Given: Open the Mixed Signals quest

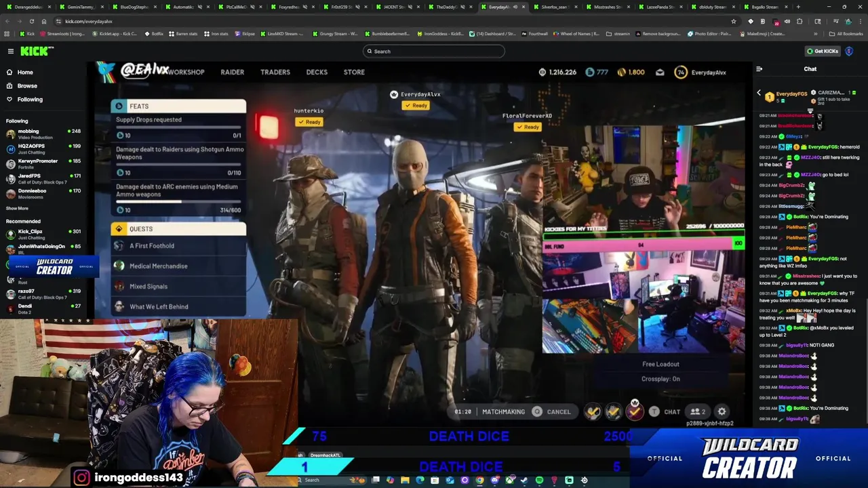Looking at the screenshot, I should (178, 286).
